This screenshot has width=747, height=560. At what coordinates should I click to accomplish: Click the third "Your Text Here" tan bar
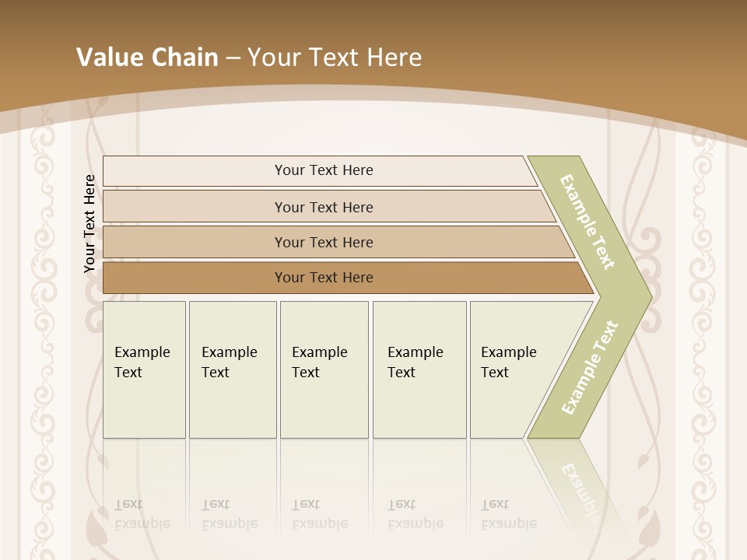pyautogui.click(x=323, y=242)
